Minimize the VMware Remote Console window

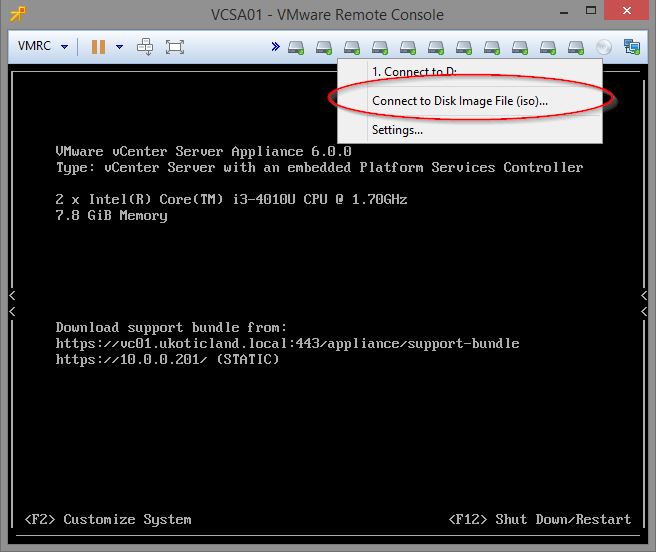click(564, 12)
